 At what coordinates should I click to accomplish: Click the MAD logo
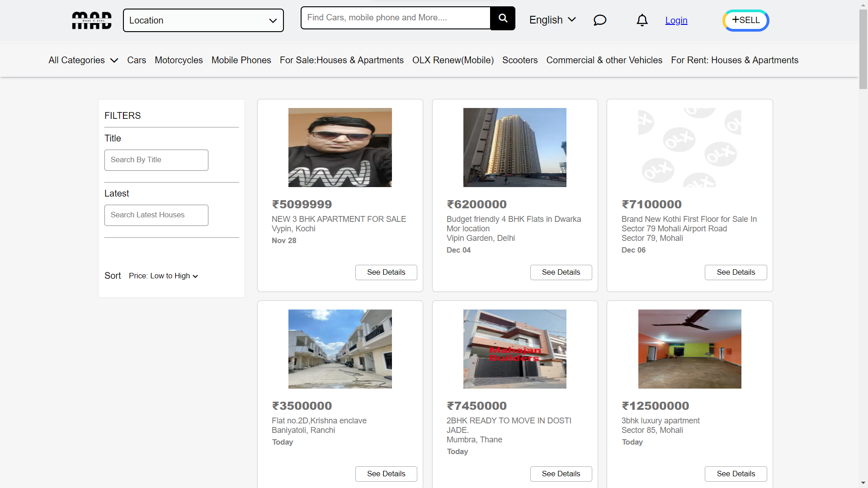coord(91,20)
